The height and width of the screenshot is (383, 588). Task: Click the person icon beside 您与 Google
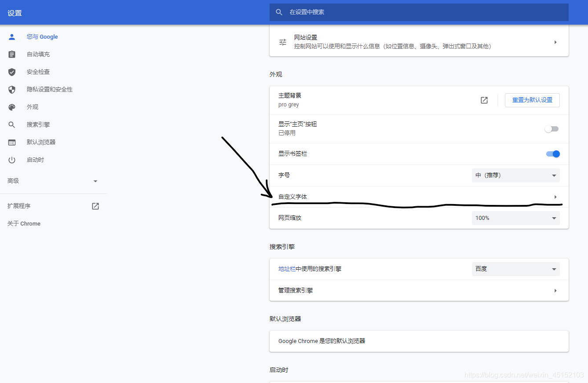(12, 37)
